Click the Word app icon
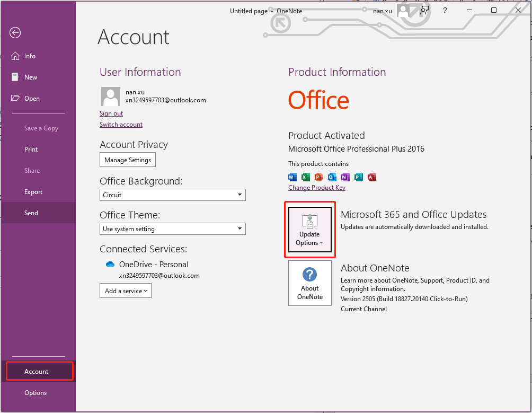532x413 pixels. pos(292,177)
